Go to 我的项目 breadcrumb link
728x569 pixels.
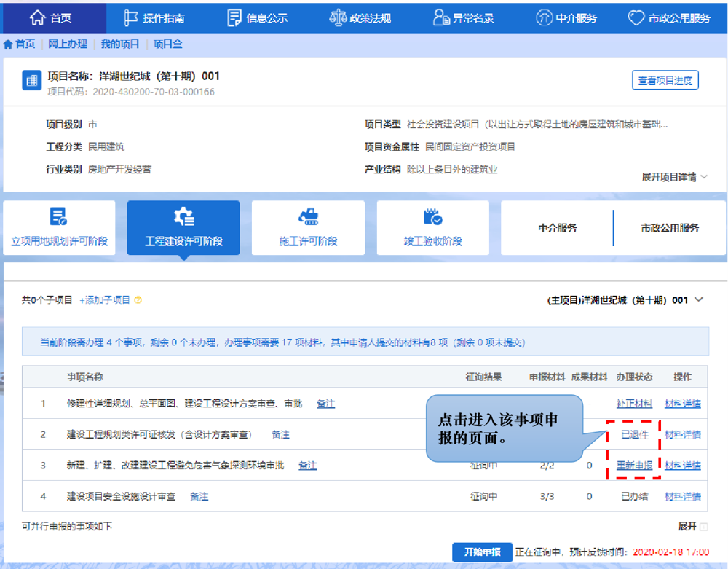coord(120,44)
